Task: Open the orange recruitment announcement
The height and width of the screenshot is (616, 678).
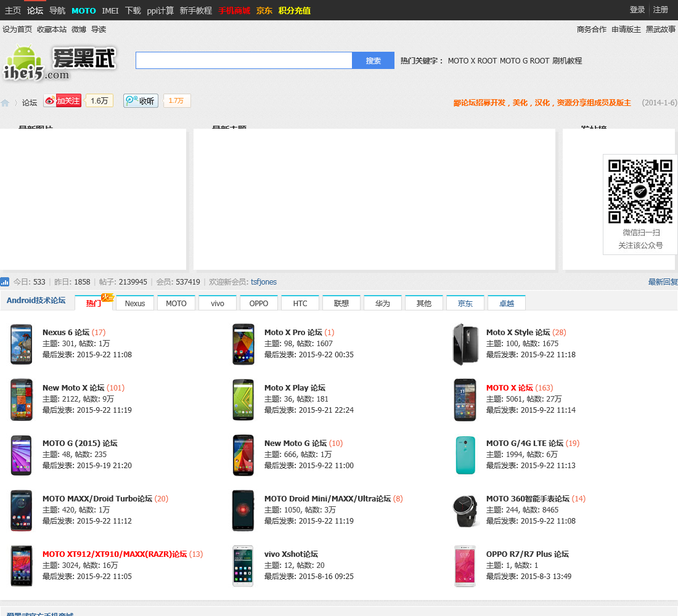Action: (542, 103)
